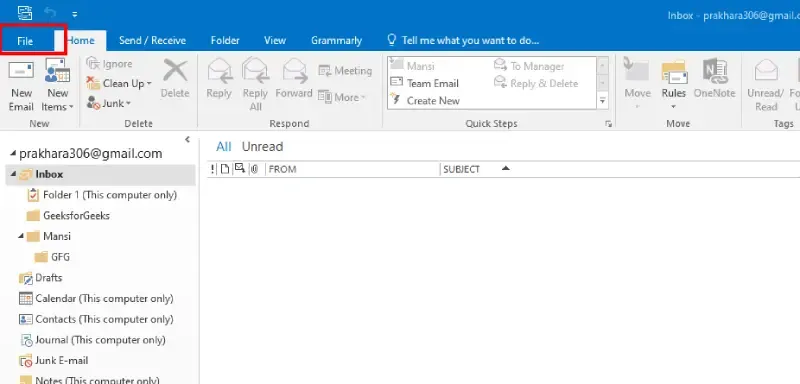
Task: Open the More respond options dropdown
Action: (342, 97)
